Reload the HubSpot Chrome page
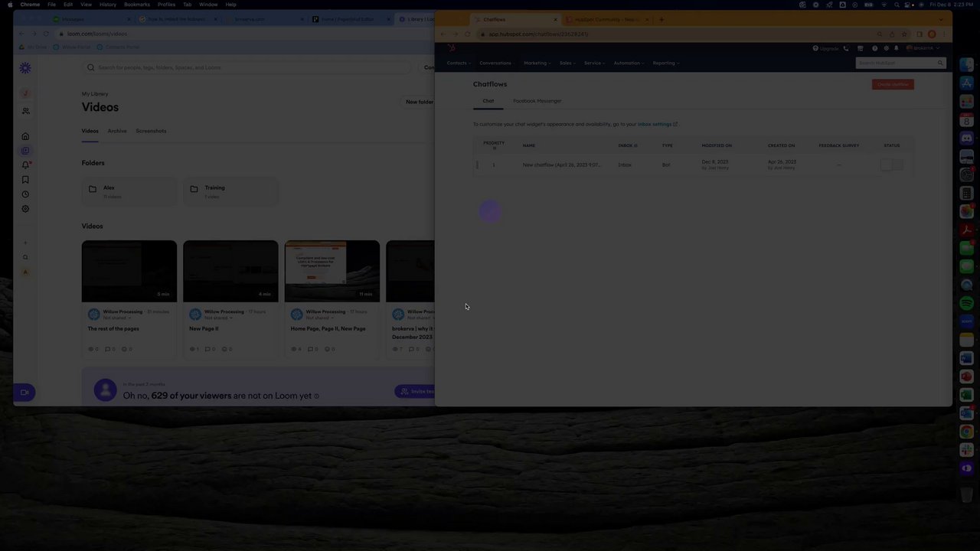980x551 pixels. tap(468, 34)
